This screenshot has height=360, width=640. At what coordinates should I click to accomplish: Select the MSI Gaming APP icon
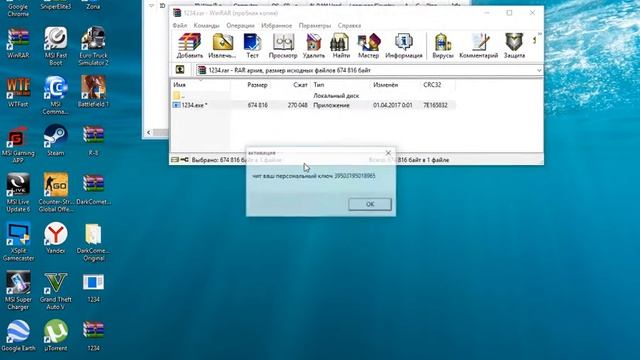click(18, 144)
